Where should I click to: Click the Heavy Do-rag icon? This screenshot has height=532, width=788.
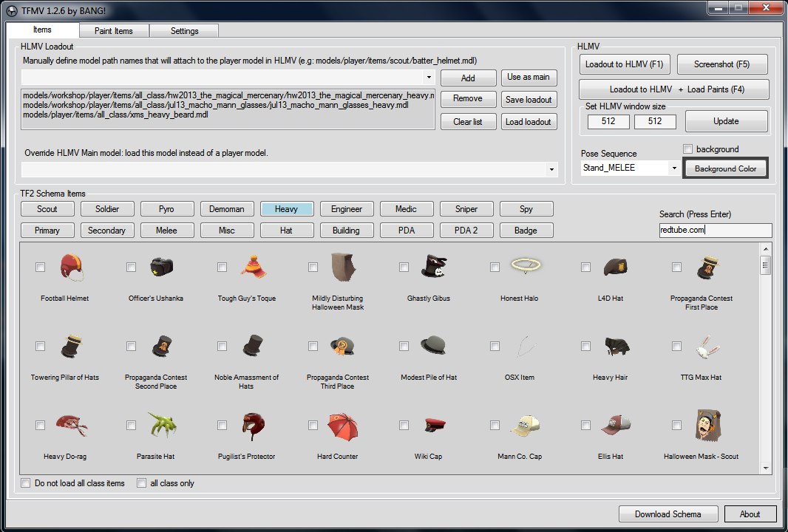tap(72, 425)
